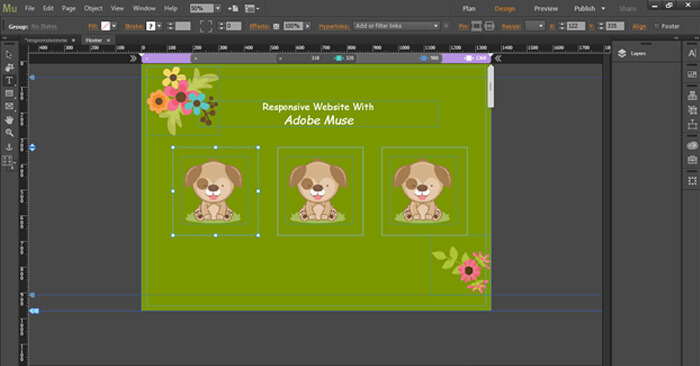
Task: Open the Window menu
Action: click(x=144, y=8)
